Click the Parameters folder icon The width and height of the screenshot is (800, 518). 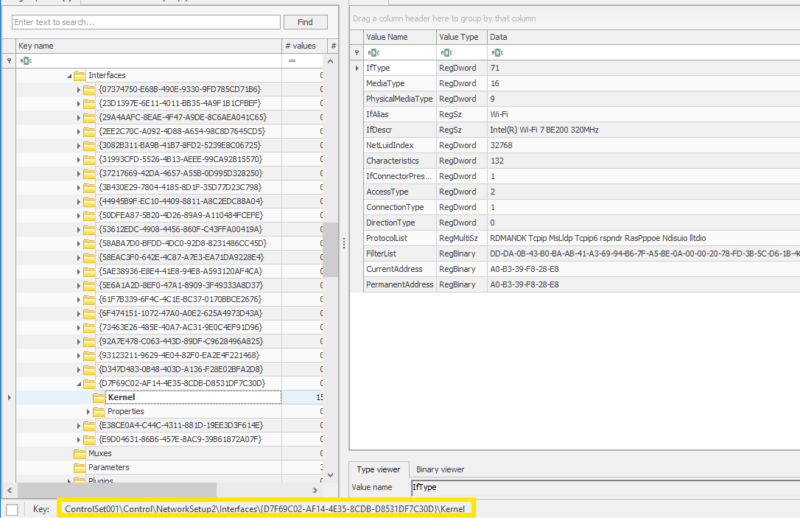[79, 467]
